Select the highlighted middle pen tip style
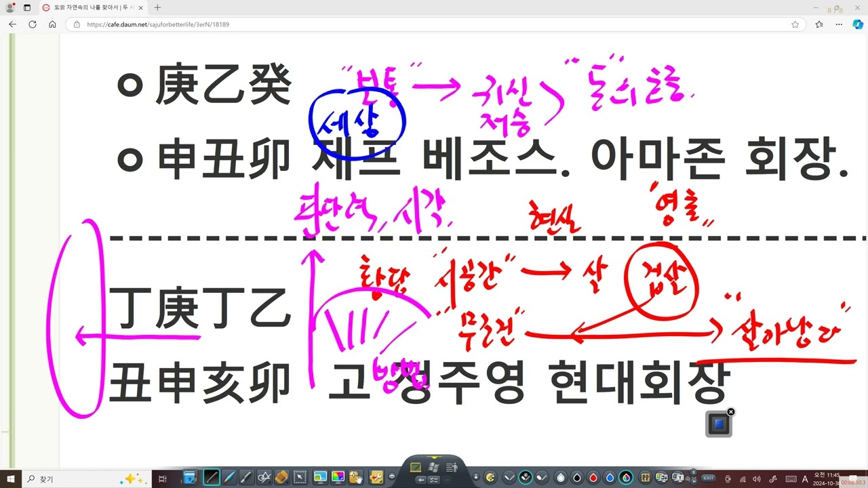This screenshot has height=488, width=868. click(x=526, y=477)
